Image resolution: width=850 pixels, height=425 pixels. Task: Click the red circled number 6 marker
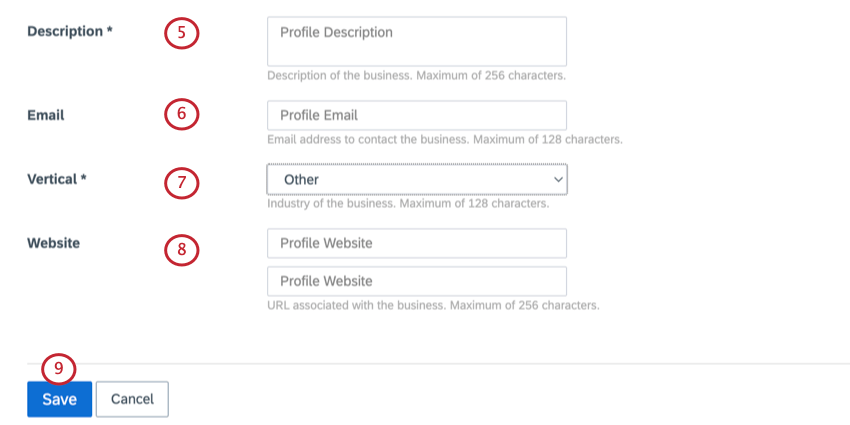tap(182, 113)
